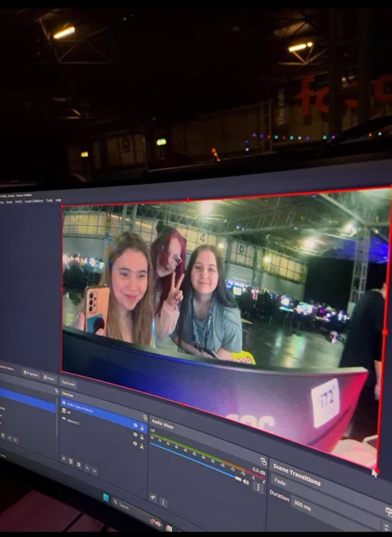
Task: Toggle the lock on the third source
Action: (141, 446)
